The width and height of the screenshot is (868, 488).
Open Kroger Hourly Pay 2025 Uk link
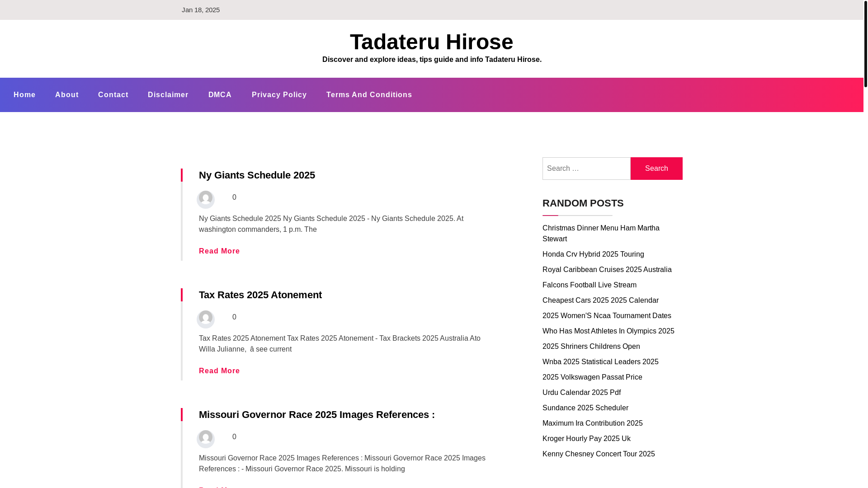(x=586, y=438)
